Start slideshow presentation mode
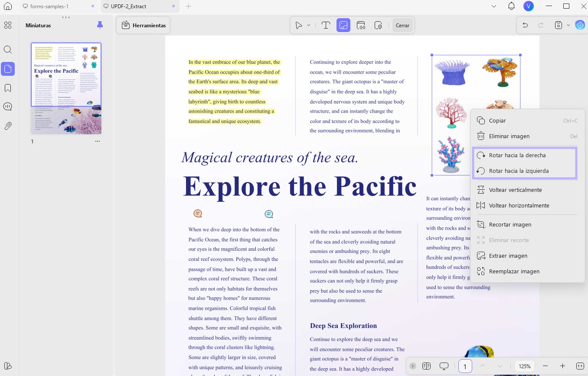The image size is (588, 376). click(444, 366)
